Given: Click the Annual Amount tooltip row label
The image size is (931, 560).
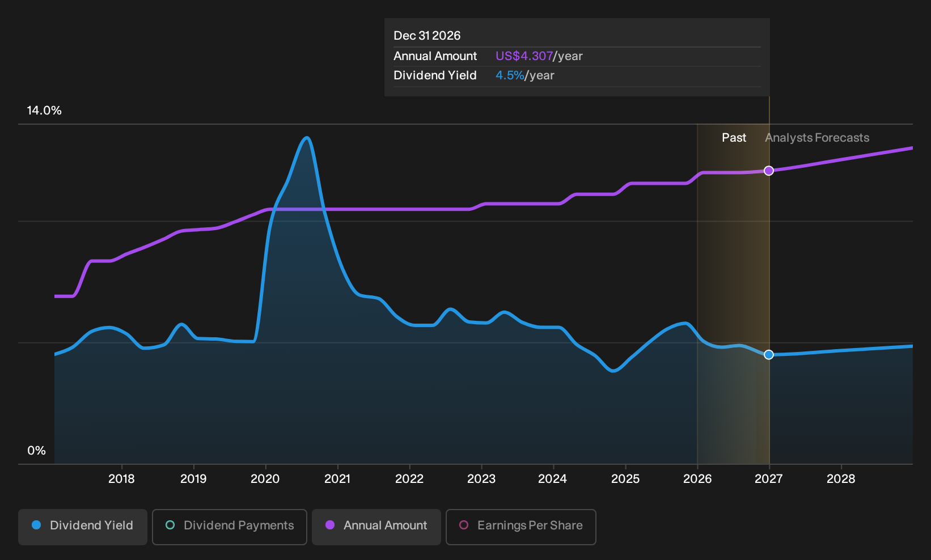Looking at the screenshot, I should (x=435, y=56).
